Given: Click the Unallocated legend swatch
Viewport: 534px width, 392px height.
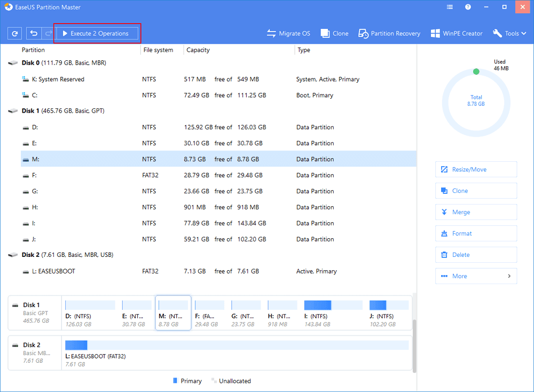Looking at the screenshot, I should click(214, 380).
